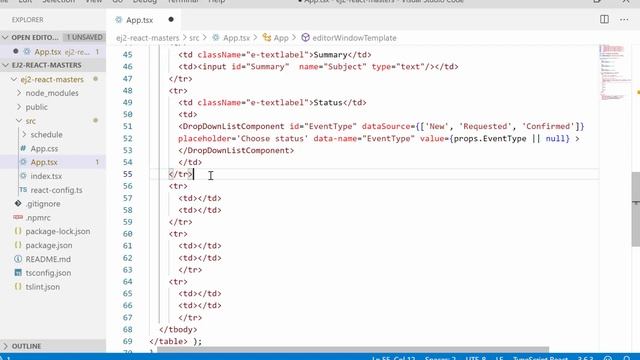The image size is (640, 360).
Task: Open react-config.ts file
Action: (56, 190)
